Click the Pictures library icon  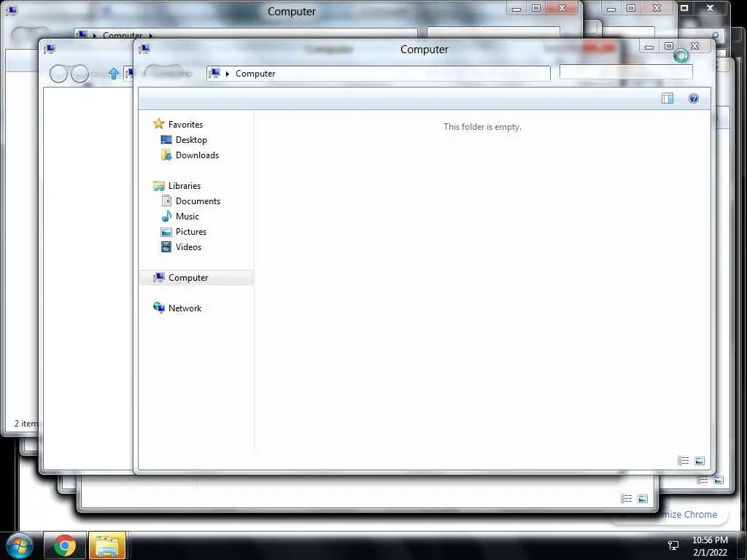(x=166, y=232)
